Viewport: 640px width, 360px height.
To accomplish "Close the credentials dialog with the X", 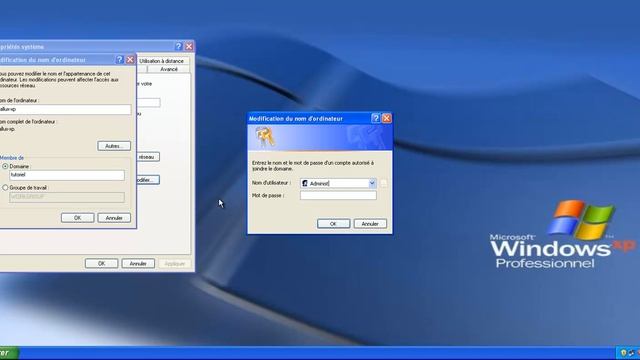I will 386,118.
